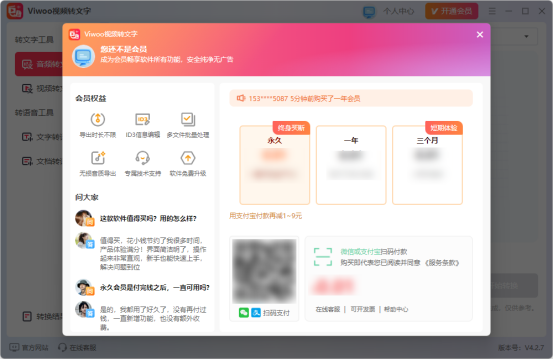
Task: Open the hamburger menu in main window
Action: [492, 11]
